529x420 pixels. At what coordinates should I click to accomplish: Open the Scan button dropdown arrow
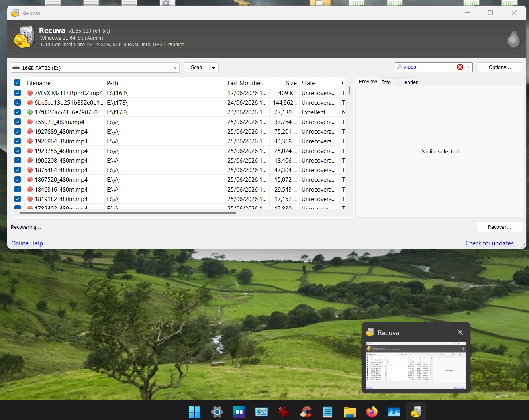[214, 67]
